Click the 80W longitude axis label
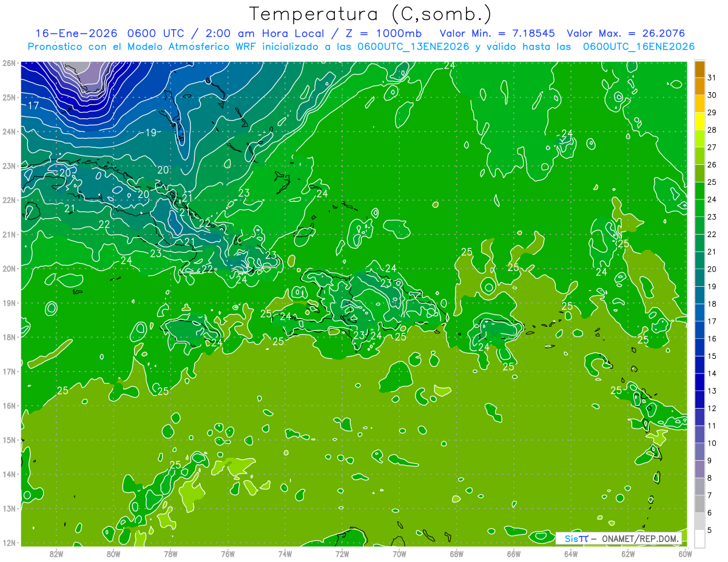The width and height of the screenshot is (728, 562). pos(113,554)
